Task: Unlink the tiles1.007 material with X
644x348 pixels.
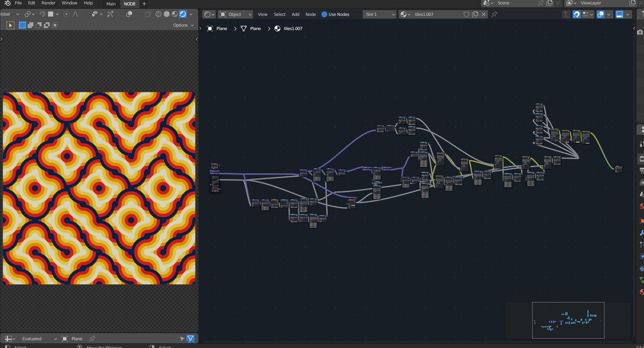Action: (484, 14)
